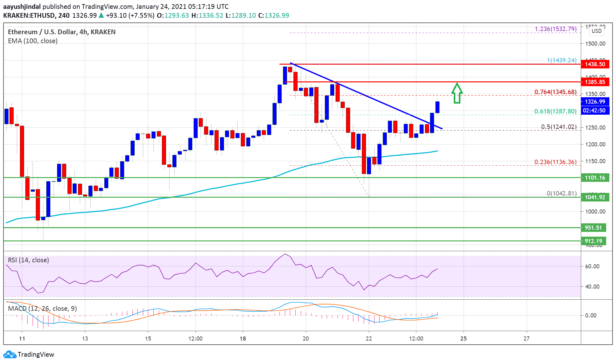Click the '20' date on the time axis
616x364 pixels.
click(x=306, y=339)
